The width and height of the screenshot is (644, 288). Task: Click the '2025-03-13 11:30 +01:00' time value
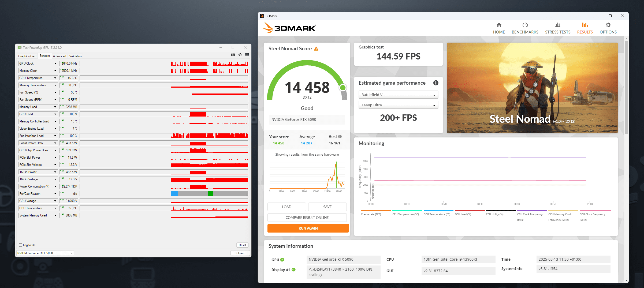pyautogui.click(x=573, y=260)
